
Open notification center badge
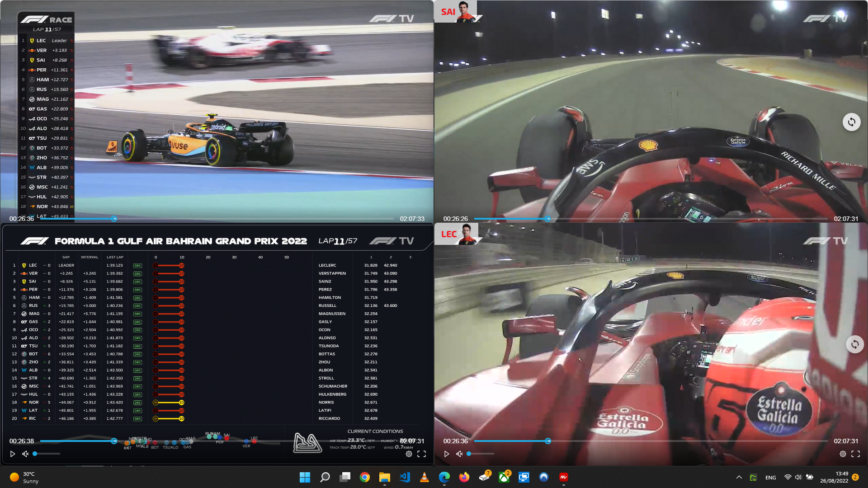(x=855, y=477)
